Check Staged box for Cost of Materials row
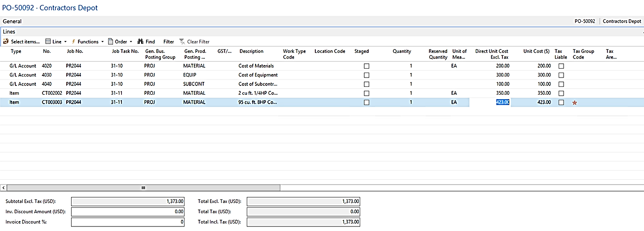The height and width of the screenshot is (231, 644). pyautogui.click(x=366, y=66)
